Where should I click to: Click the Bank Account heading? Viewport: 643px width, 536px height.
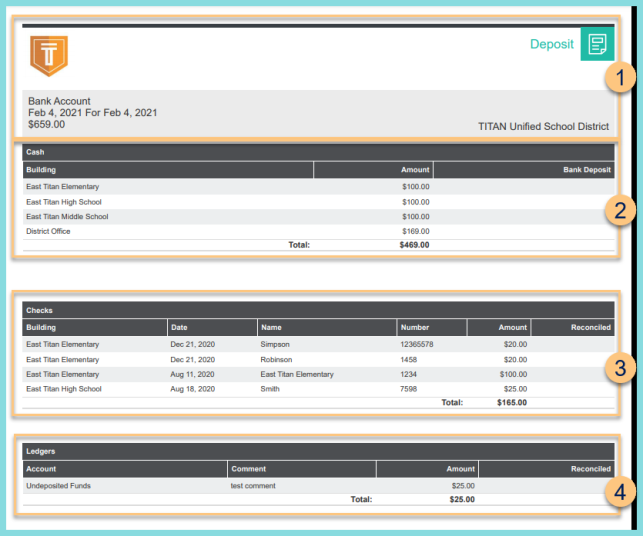[x=59, y=101]
